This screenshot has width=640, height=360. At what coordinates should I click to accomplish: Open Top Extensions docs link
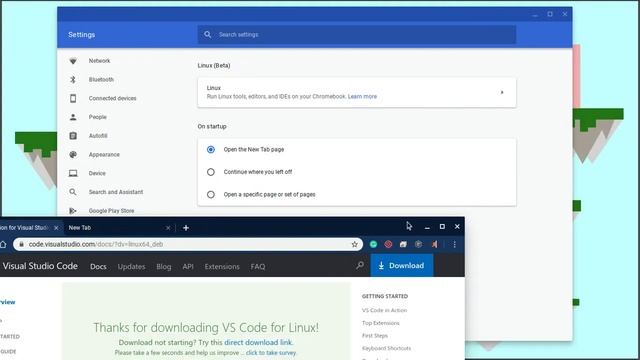(x=380, y=323)
